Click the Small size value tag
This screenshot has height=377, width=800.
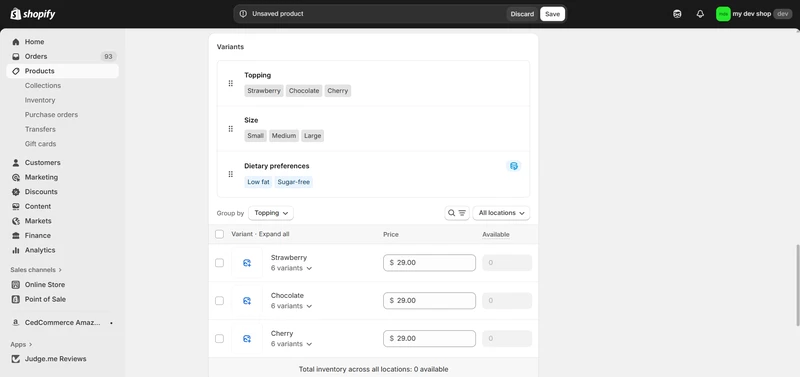(x=256, y=136)
